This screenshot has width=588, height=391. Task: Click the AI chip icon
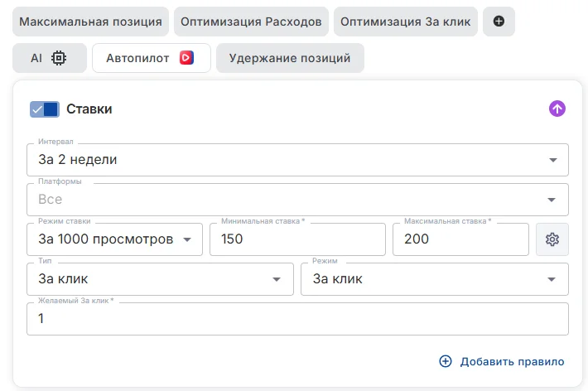59,58
